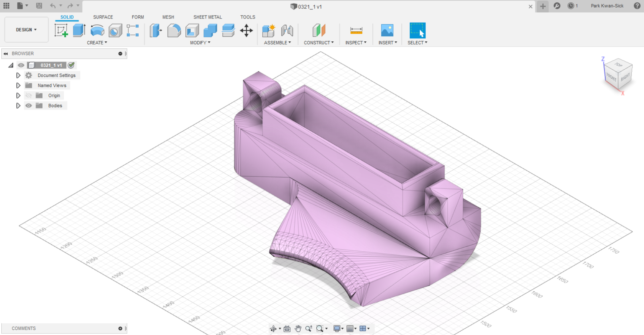Redo the last action
This screenshot has height=335, width=644.
70,6
